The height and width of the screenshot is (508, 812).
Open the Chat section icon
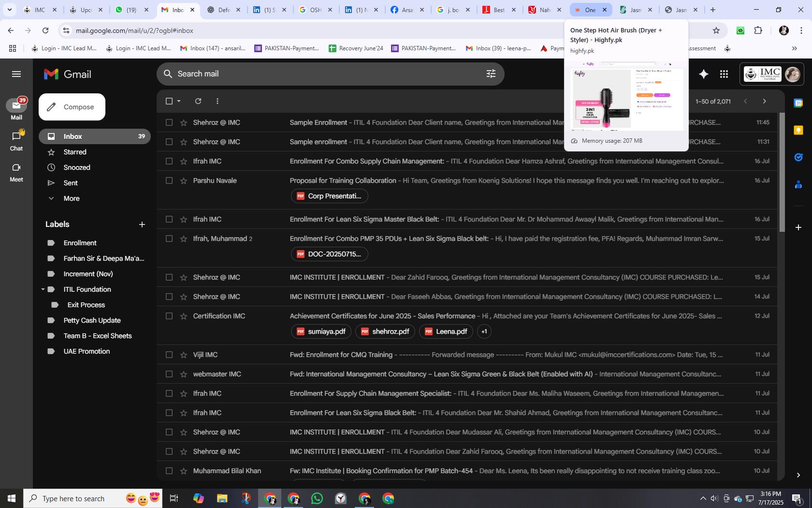(16, 140)
